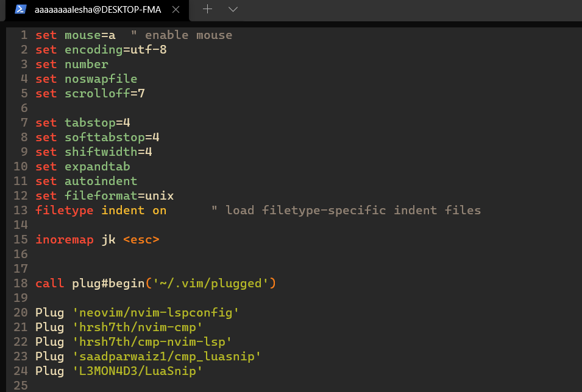Click 'noswapfile' on line 4
Viewport: 582px width, 392px height.
pyautogui.click(x=101, y=79)
